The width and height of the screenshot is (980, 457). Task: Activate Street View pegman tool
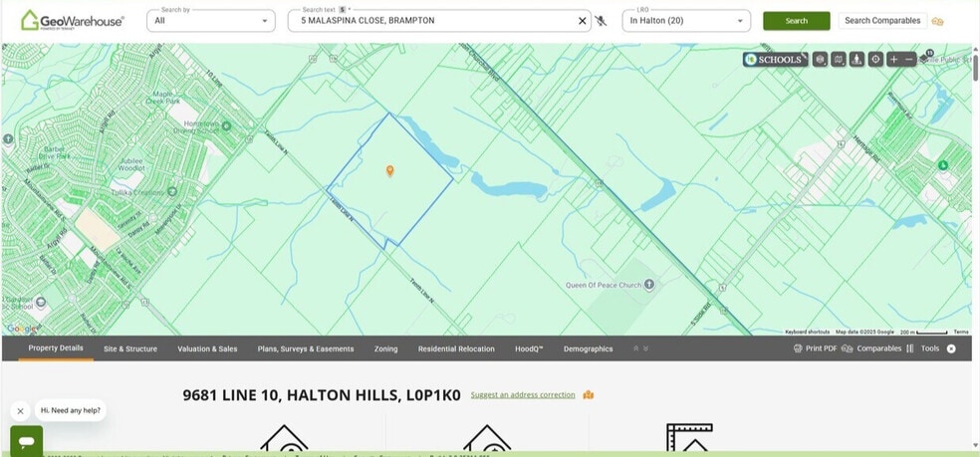click(857, 60)
